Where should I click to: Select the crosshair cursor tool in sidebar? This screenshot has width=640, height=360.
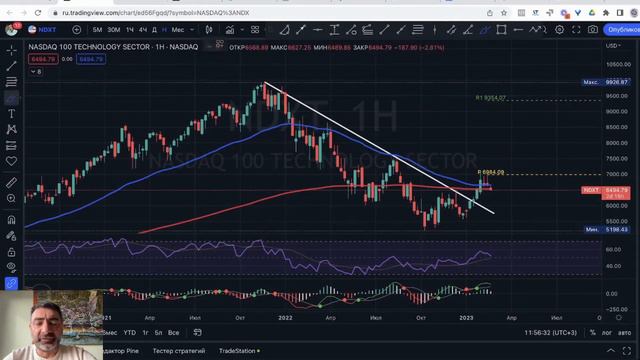[x=11, y=51]
